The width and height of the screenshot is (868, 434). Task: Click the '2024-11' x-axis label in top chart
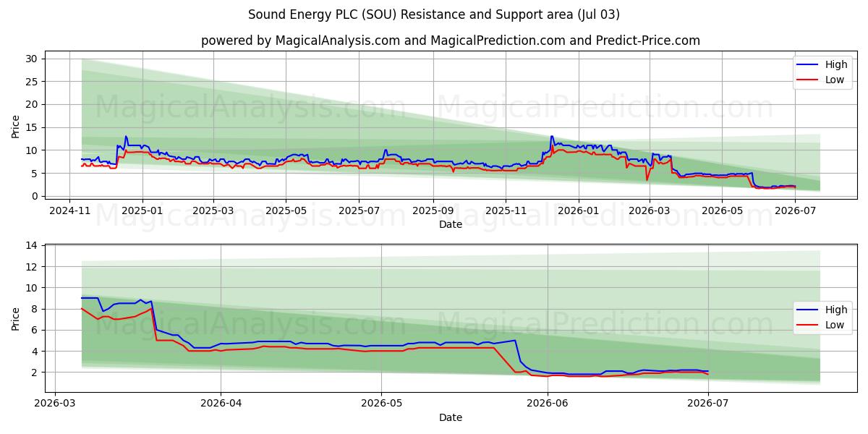pos(69,210)
